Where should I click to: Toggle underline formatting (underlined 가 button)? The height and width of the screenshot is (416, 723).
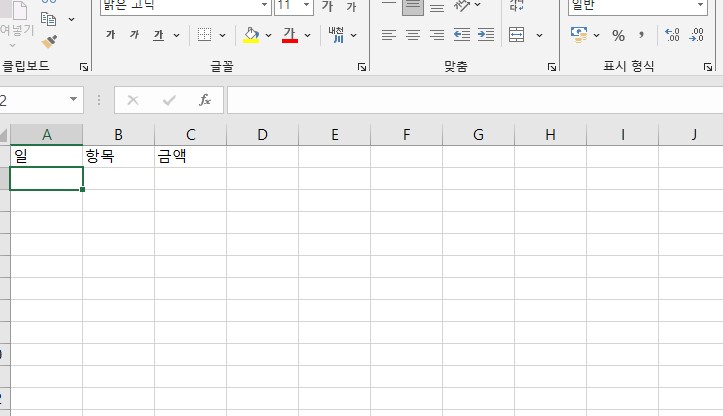click(x=159, y=35)
